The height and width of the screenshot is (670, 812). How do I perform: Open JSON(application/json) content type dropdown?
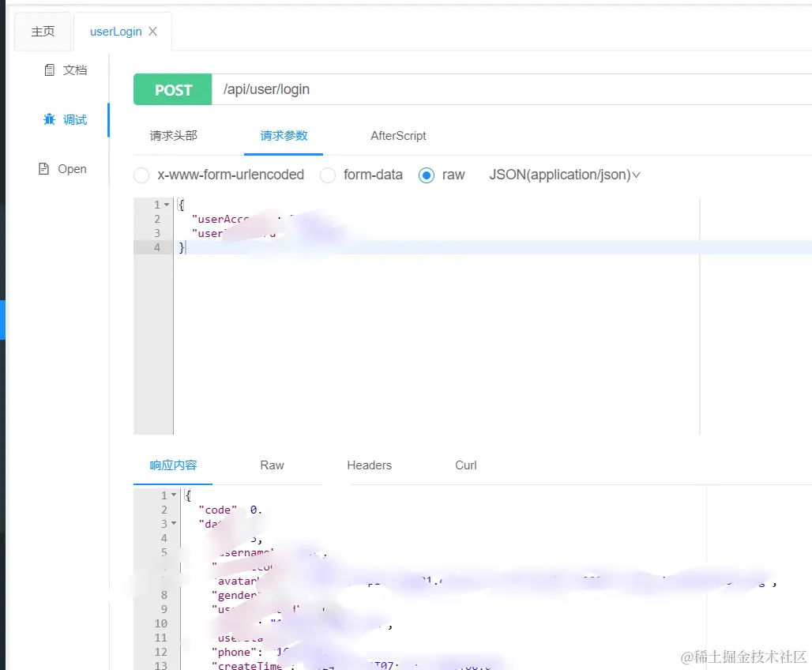(565, 175)
